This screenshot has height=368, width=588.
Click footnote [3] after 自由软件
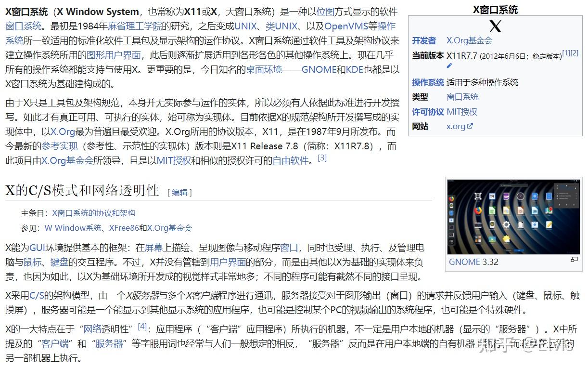pyautogui.click(x=322, y=158)
